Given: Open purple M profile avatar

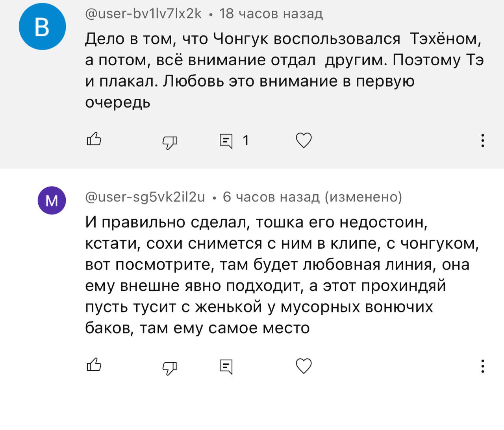Looking at the screenshot, I should click(52, 200).
